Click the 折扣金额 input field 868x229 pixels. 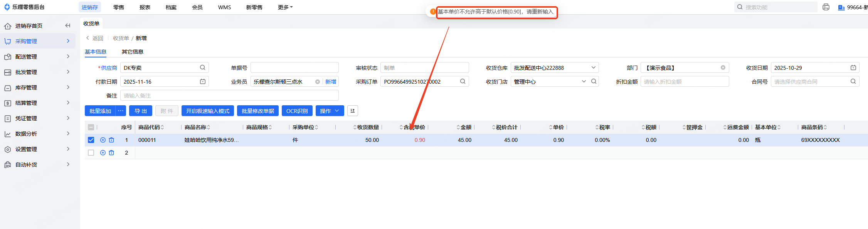(685, 81)
